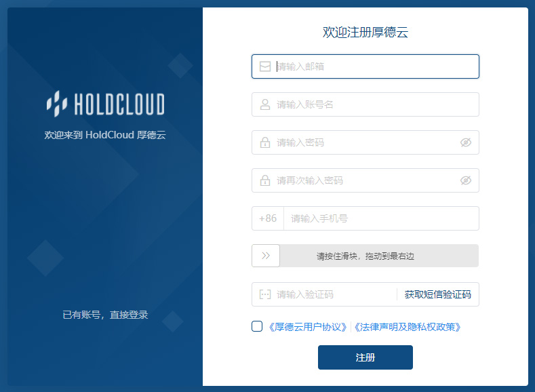Viewport: 535px width, 392px height.
Task: Focus the email input 请输入邮箱
Action: 365,66
